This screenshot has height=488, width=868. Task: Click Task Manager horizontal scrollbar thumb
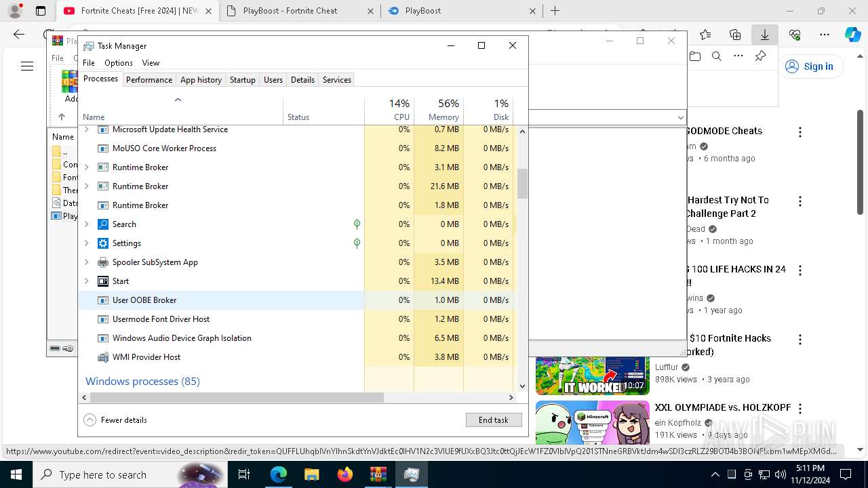tap(237, 398)
